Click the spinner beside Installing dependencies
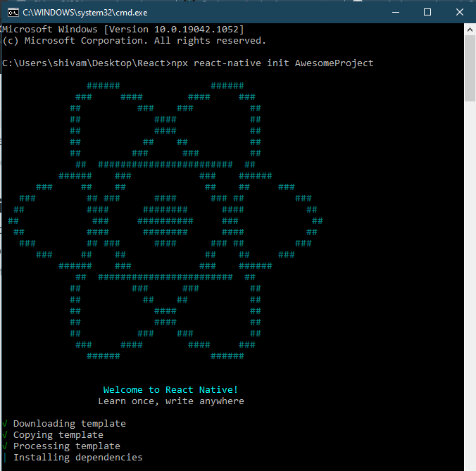Viewport: 476px width, 471px height. coord(5,458)
